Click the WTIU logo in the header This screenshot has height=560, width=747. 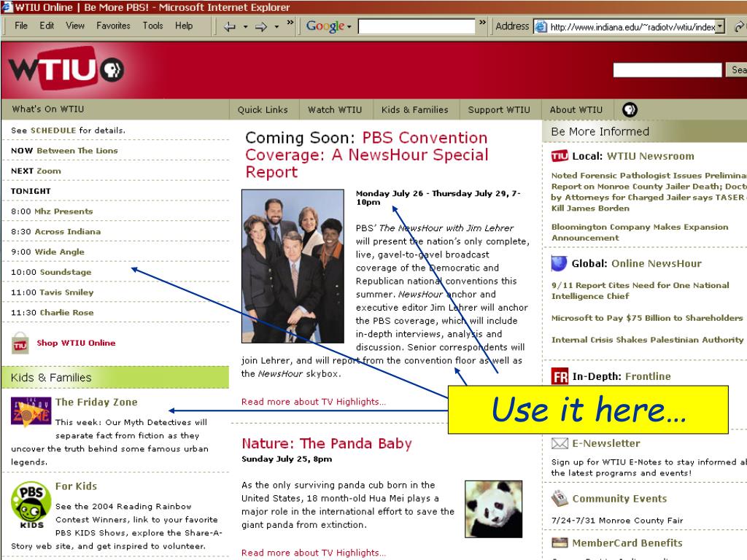coord(66,69)
